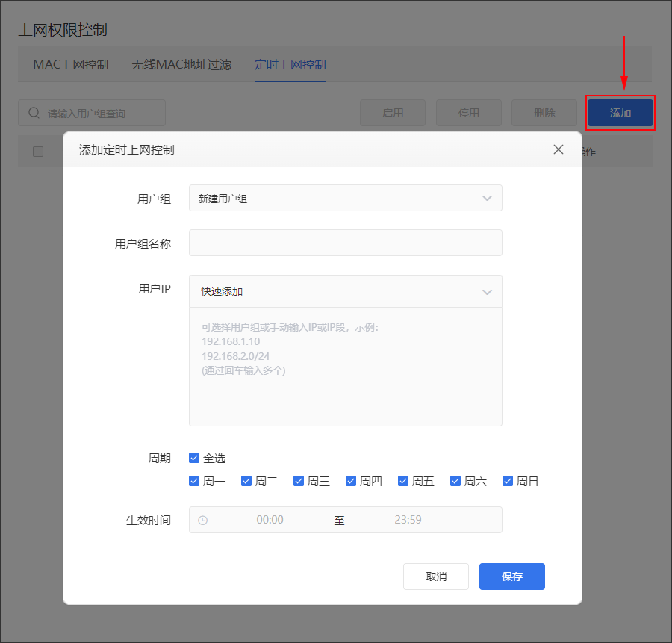Click the 启用 button
The width and height of the screenshot is (672, 643).
pos(393,113)
